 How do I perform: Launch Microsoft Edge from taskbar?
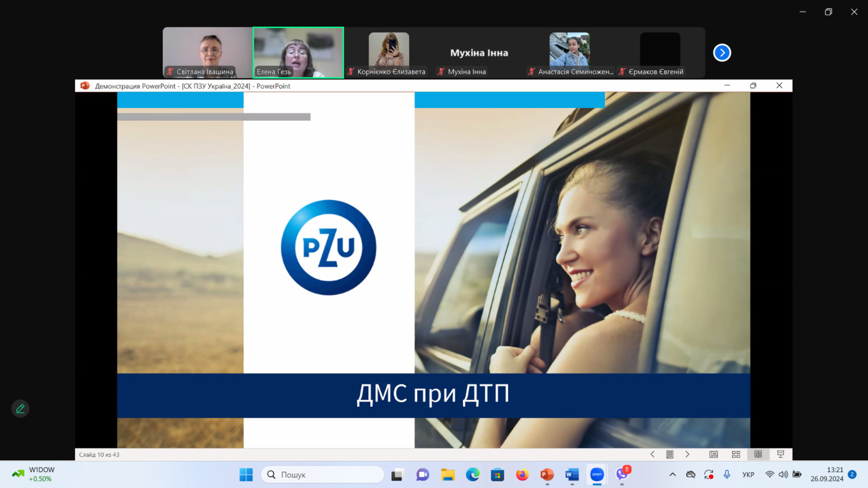tap(472, 475)
